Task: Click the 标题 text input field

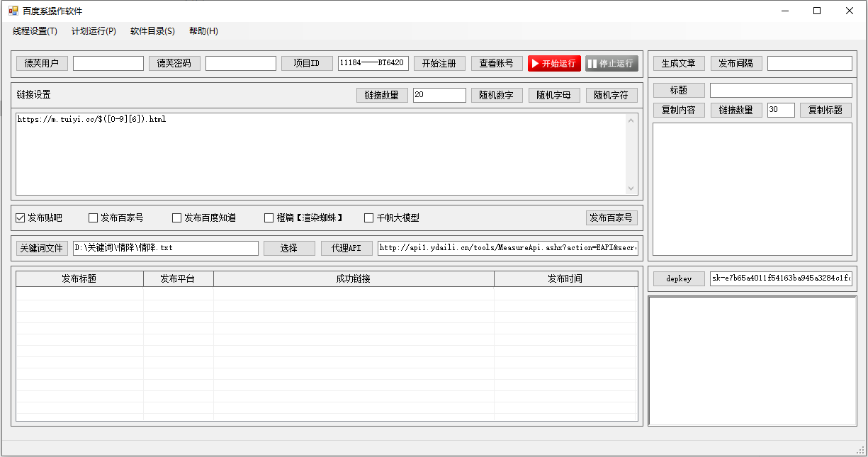Action: pos(781,90)
